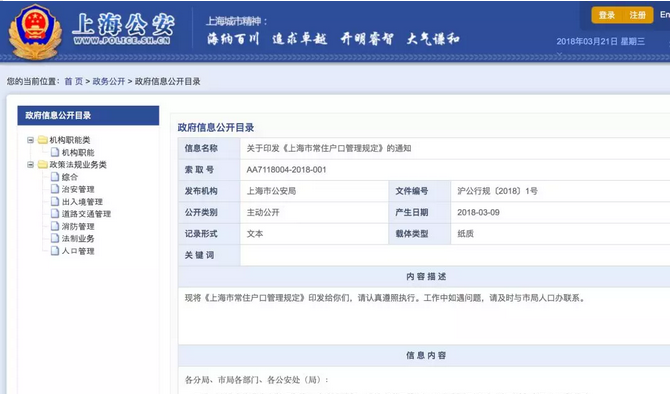The width and height of the screenshot is (671, 394).
Task: Click the slogan 开明睿智
Action: coord(367,39)
